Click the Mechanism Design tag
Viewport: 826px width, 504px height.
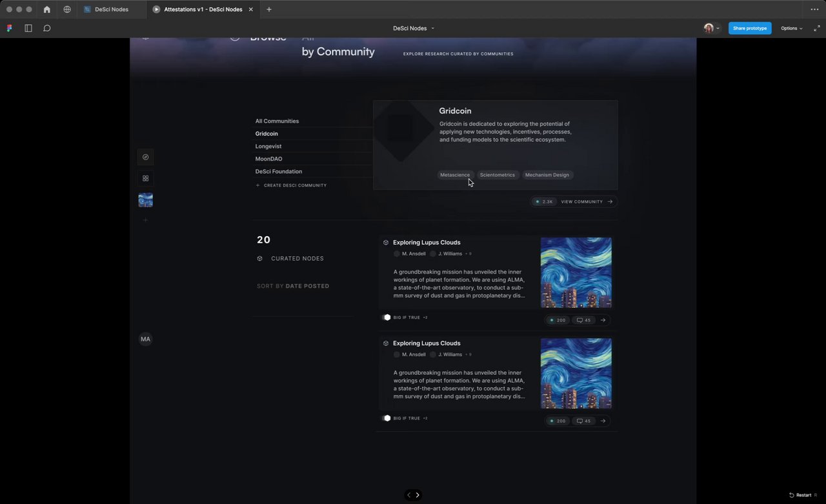[x=547, y=175]
